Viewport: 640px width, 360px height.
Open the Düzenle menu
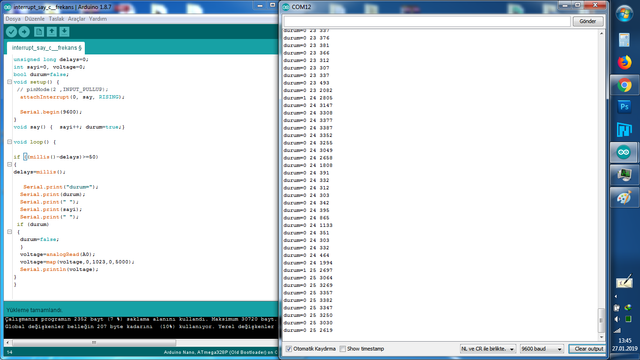click(34, 19)
